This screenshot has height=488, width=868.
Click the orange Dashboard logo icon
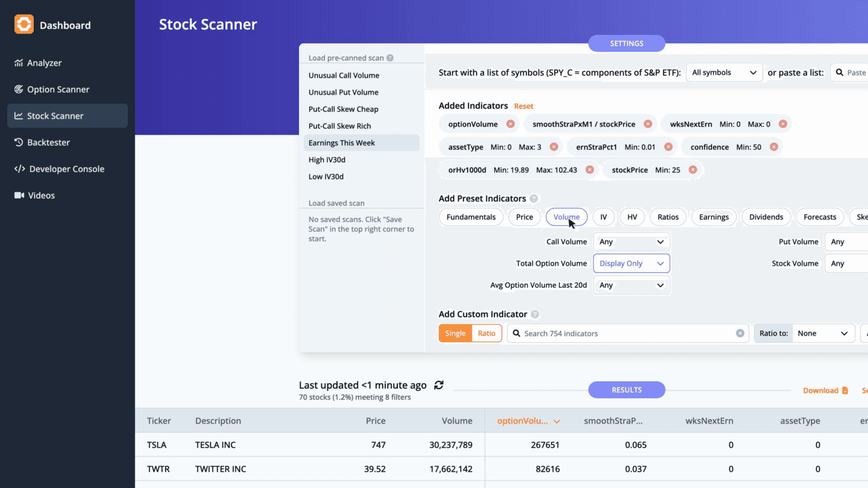[24, 25]
